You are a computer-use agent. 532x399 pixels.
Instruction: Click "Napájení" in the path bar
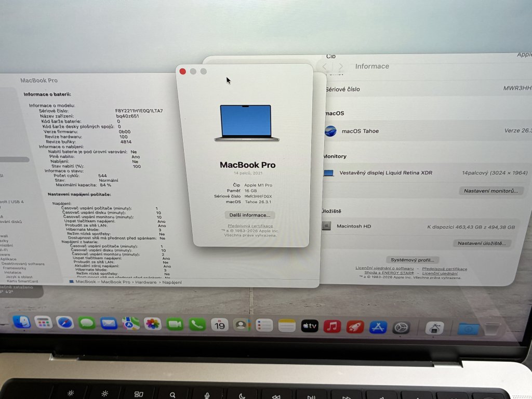click(171, 282)
